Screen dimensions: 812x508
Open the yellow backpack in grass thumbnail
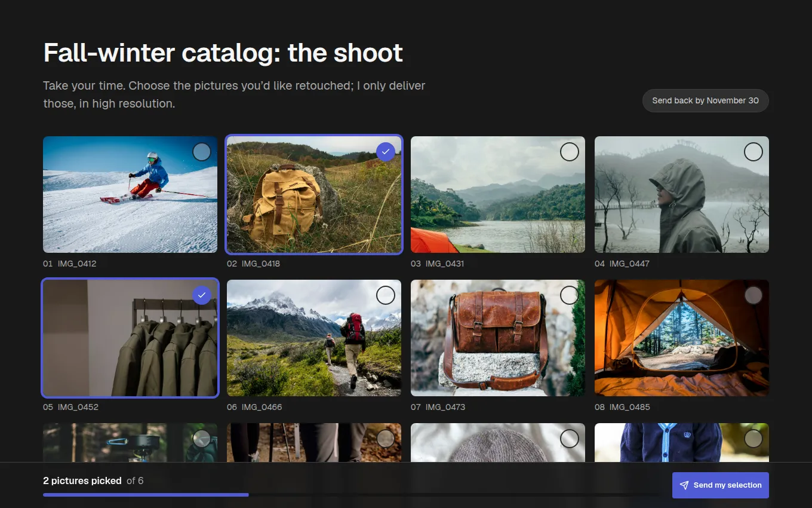coord(314,194)
